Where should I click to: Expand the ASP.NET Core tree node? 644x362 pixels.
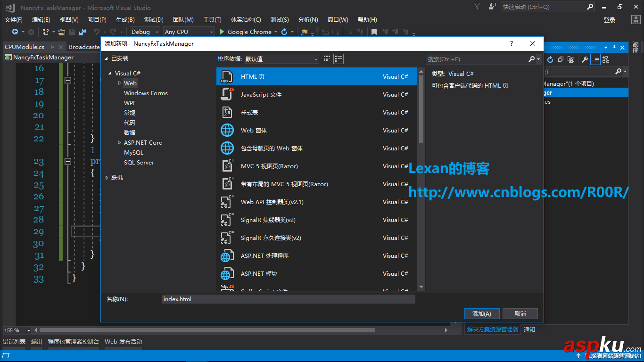click(x=120, y=142)
